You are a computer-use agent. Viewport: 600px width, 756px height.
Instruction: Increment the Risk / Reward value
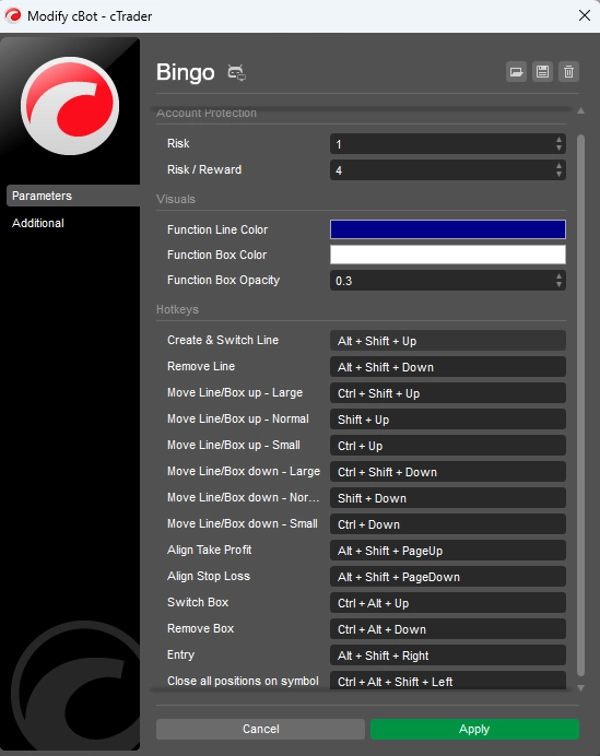tap(559, 166)
